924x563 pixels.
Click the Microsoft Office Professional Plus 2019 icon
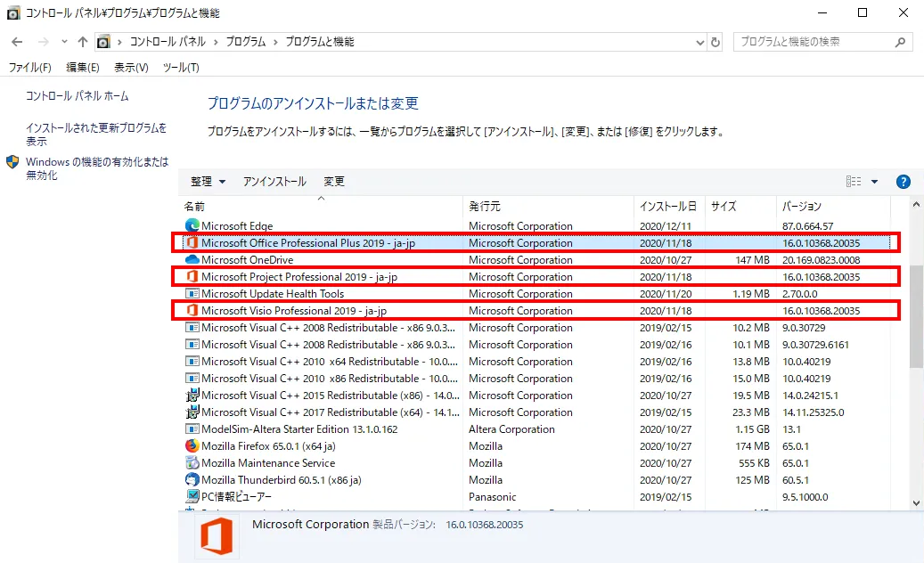tap(192, 242)
